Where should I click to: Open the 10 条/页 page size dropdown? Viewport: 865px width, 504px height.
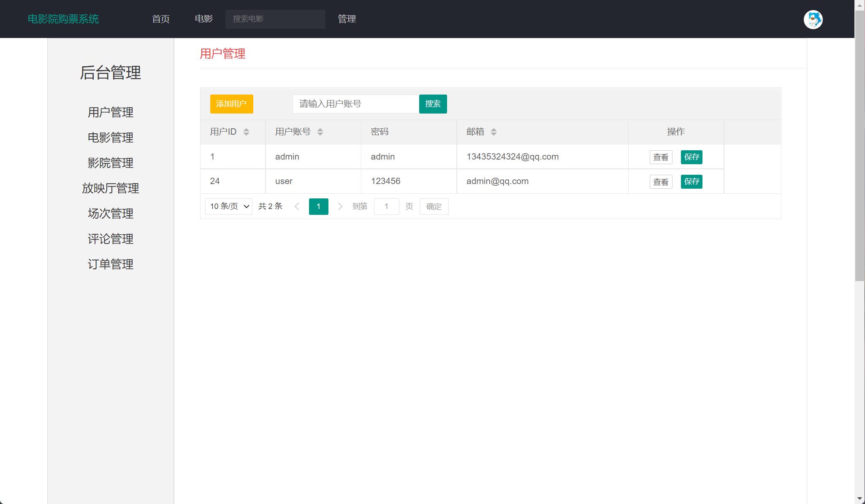[228, 206]
